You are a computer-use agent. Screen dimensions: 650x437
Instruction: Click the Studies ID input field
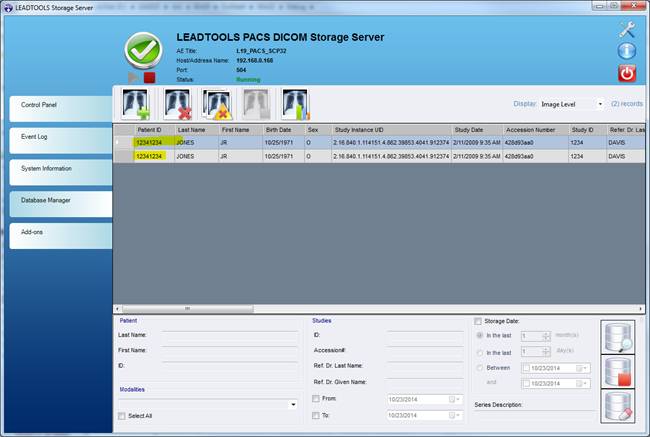[425, 335]
